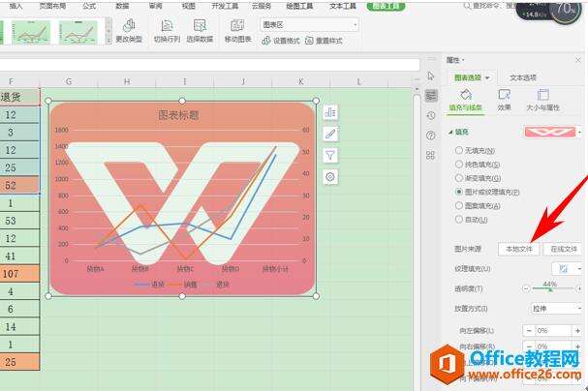Open the 审阅 (Review) tab

(x=155, y=6)
